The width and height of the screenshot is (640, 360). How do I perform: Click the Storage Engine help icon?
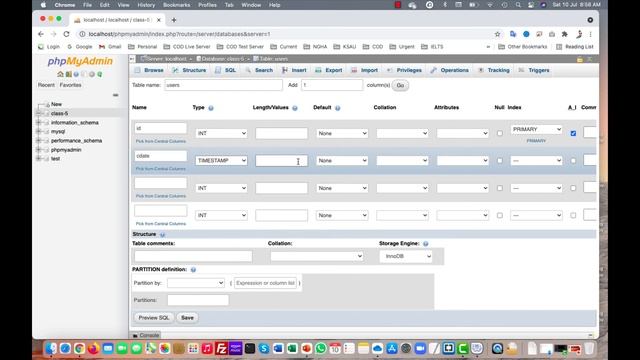tap(426, 244)
